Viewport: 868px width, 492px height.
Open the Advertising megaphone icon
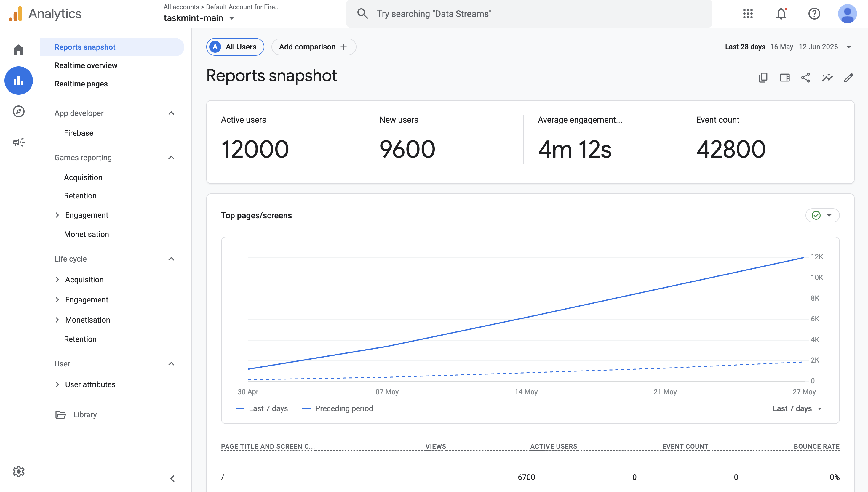(19, 142)
